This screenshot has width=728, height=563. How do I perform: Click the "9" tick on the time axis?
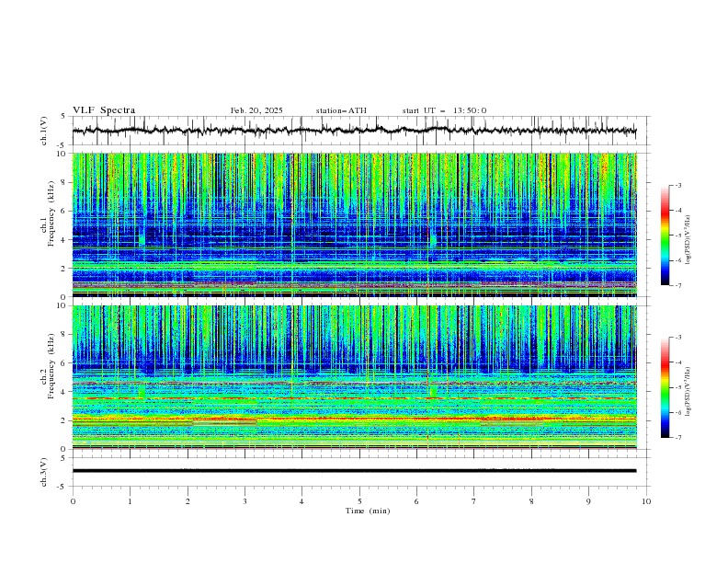[588, 501]
